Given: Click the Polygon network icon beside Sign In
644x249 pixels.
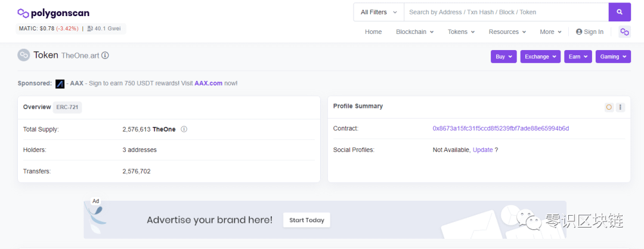Looking at the screenshot, I should click(x=624, y=32).
